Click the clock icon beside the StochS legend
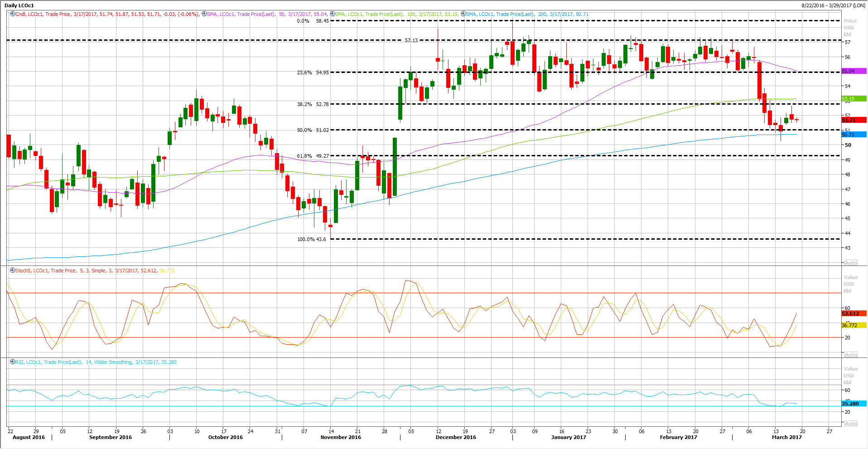 coord(12,270)
